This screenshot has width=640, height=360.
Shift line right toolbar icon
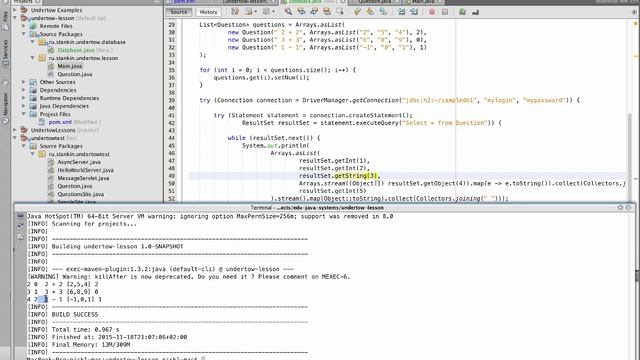[x=414, y=12]
